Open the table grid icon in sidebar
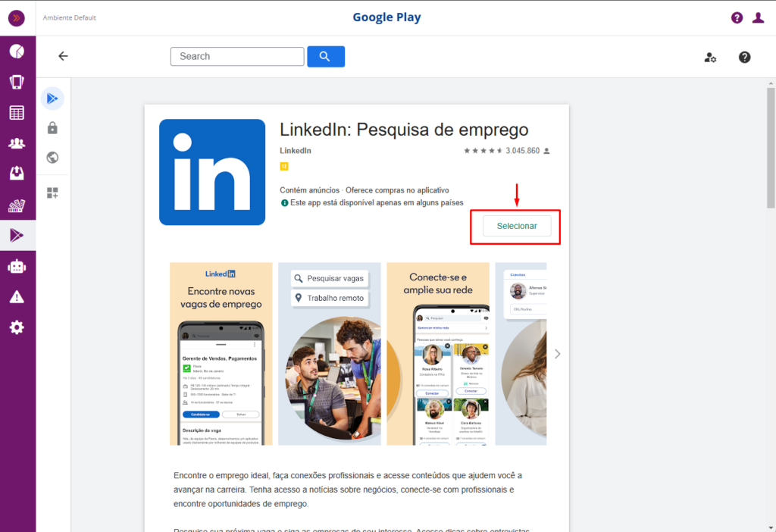Viewport: 776px width, 532px height. [17, 113]
